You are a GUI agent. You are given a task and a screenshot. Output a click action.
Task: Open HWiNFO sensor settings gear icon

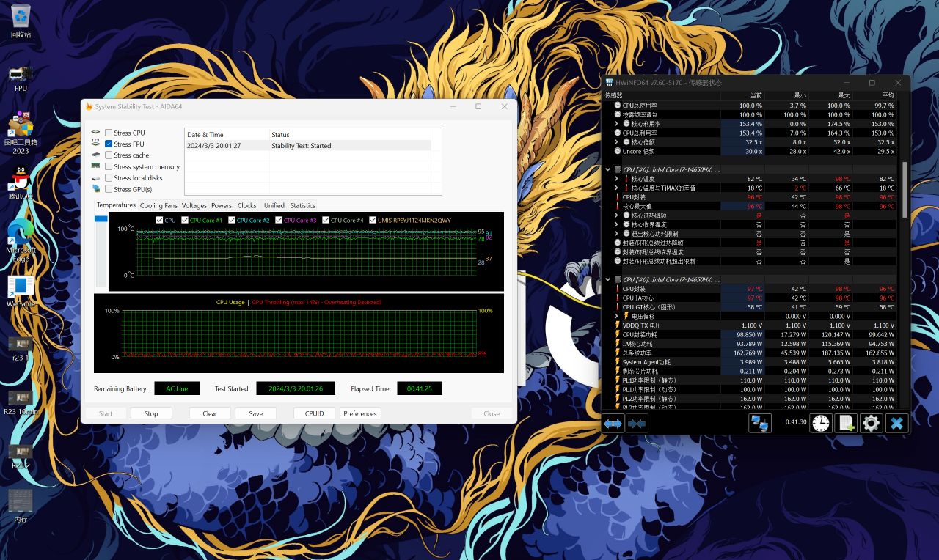point(871,423)
